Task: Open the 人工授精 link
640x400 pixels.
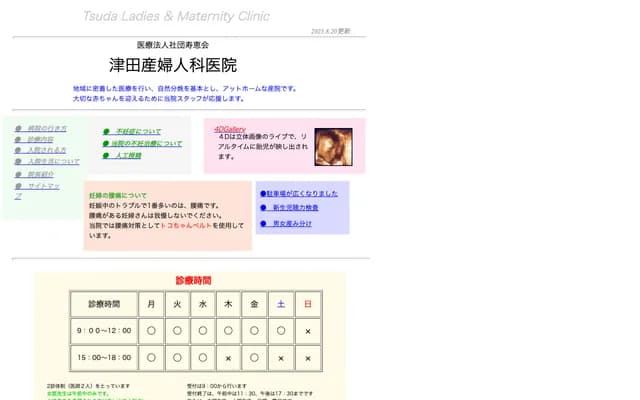Action: click(x=122, y=156)
